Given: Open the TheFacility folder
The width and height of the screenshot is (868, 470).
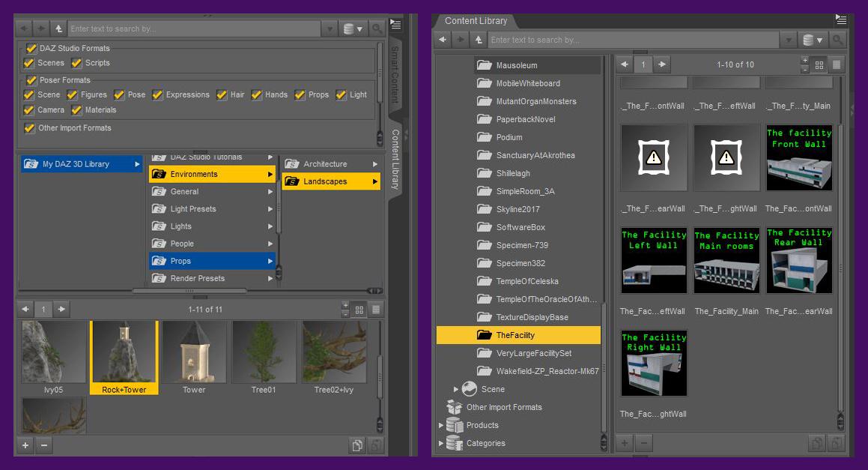Looking at the screenshot, I should (x=518, y=335).
